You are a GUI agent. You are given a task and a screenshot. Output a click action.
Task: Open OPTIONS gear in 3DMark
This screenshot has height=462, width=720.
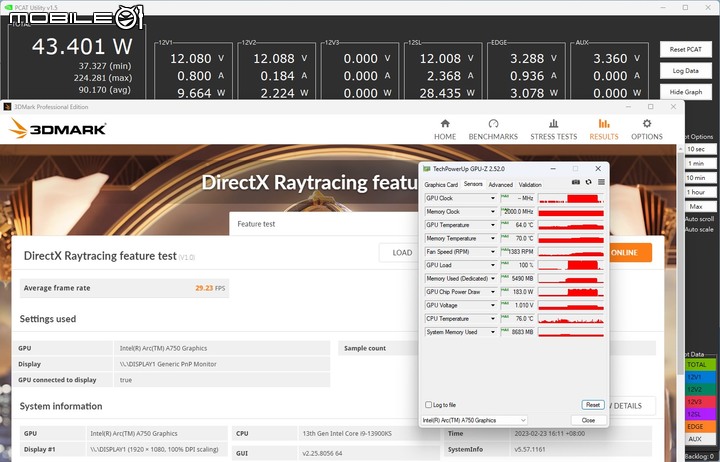647,130
